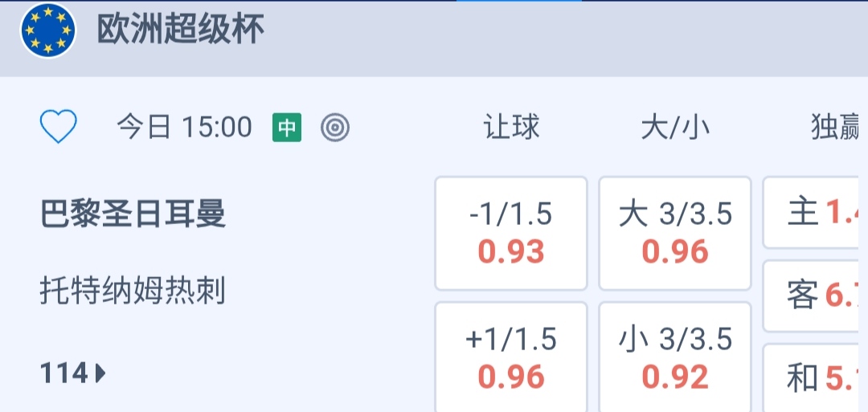Open the 托特纳姆热刺 team name

pos(133,291)
